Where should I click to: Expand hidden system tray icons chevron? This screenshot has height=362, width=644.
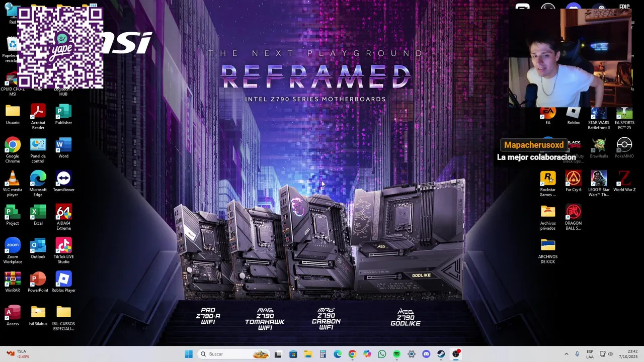pyautogui.click(x=567, y=354)
